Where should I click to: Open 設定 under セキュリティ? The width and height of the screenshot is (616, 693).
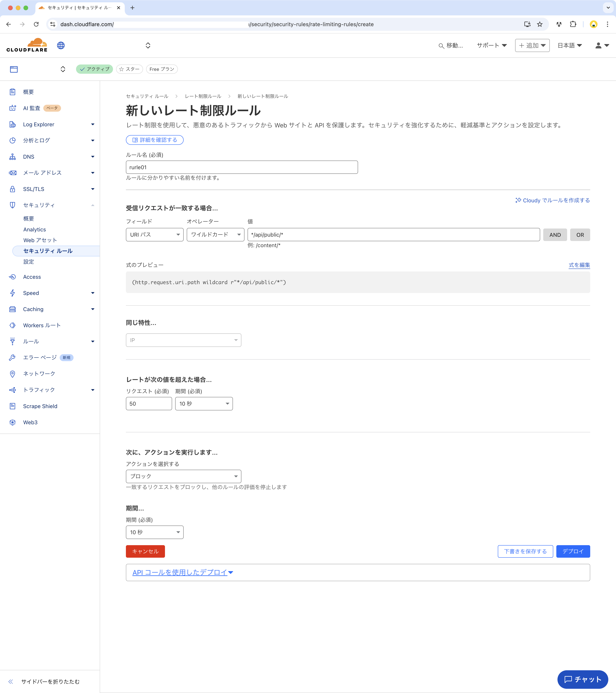pyautogui.click(x=28, y=262)
